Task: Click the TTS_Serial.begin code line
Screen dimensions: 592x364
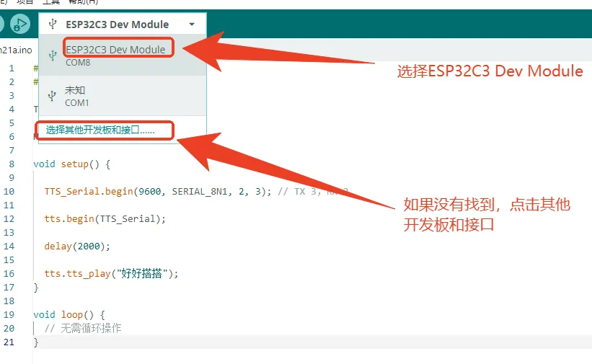Action: tap(144, 191)
